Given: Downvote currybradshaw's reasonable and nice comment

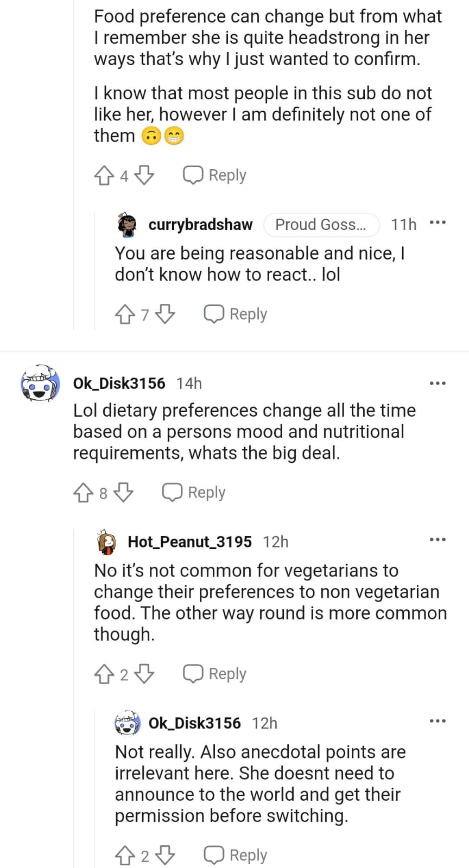Looking at the screenshot, I should tap(165, 314).
